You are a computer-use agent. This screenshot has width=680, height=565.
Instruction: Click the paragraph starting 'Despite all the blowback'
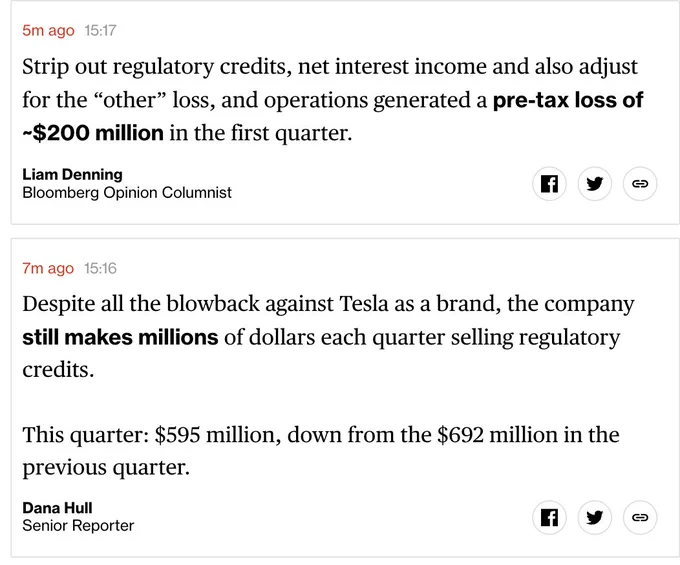tap(328, 337)
